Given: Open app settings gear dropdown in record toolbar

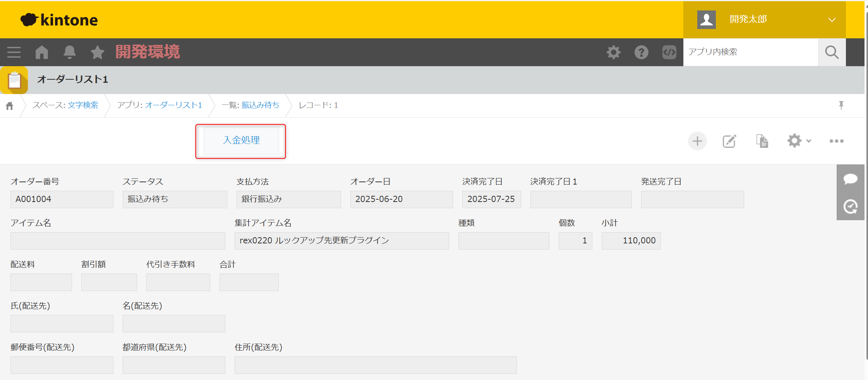Looking at the screenshot, I should click(799, 141).
